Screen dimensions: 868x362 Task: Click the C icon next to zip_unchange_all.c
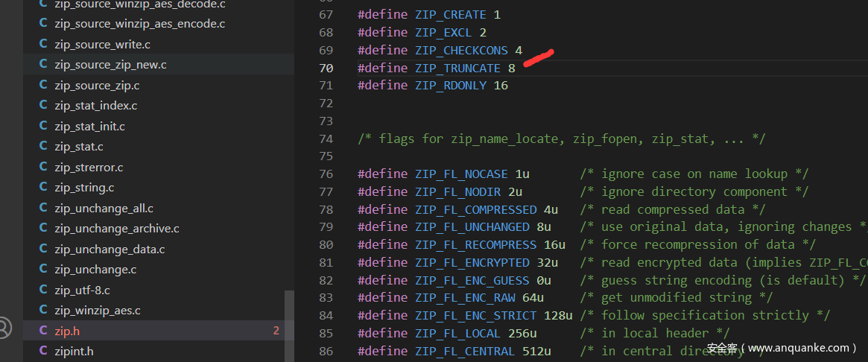(42, 209)
